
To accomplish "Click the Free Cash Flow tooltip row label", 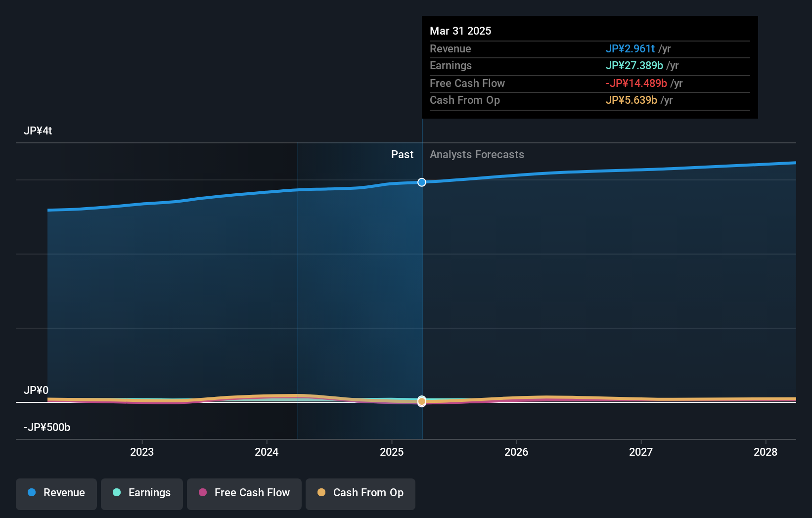I will click(x=467, y=84).
